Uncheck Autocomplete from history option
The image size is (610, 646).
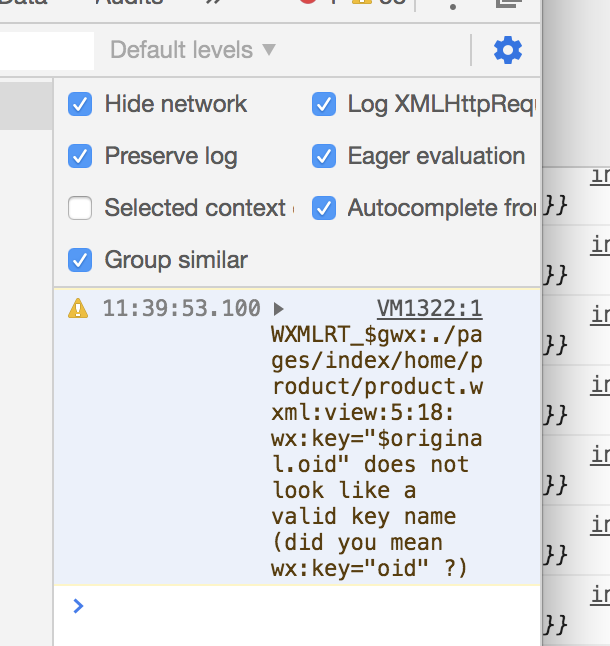(x=323, y=208)
